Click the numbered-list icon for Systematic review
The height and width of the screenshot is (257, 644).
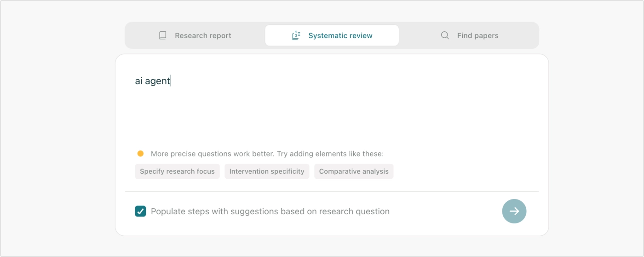[296, 35]
